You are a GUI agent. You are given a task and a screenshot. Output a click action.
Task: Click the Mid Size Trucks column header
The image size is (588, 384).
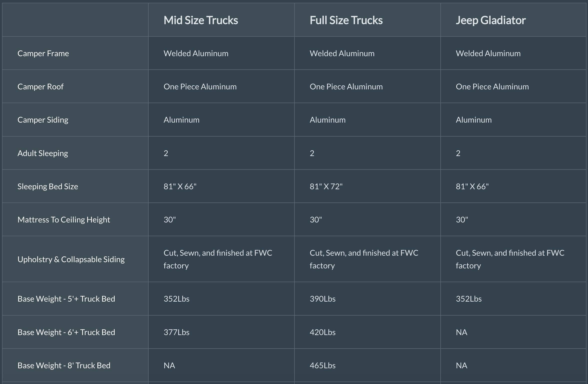(x=201, y=20)
